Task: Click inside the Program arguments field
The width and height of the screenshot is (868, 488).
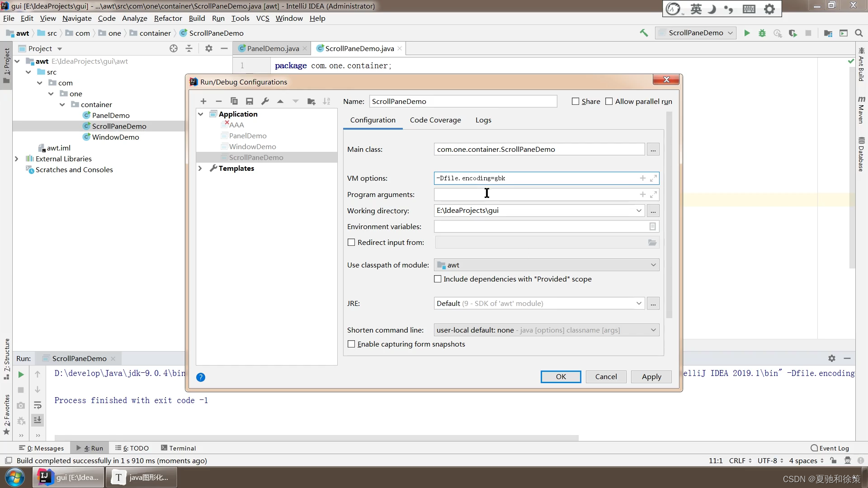Action: (520, 194)
